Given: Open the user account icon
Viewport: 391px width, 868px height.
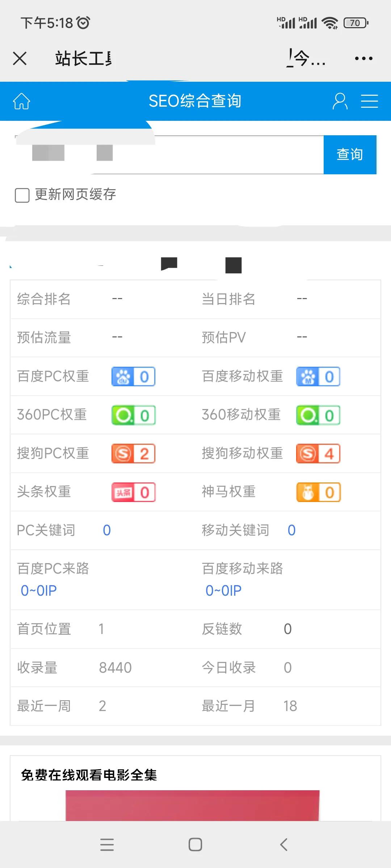Looking at the screenshot, I should tap(340, 101).
